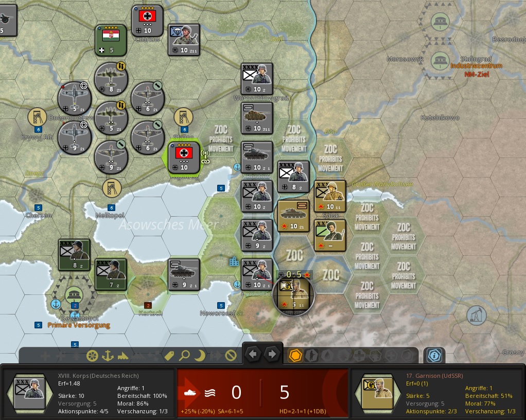Click the boot forced march icon
526x420 pixels.
coord(123,356)
